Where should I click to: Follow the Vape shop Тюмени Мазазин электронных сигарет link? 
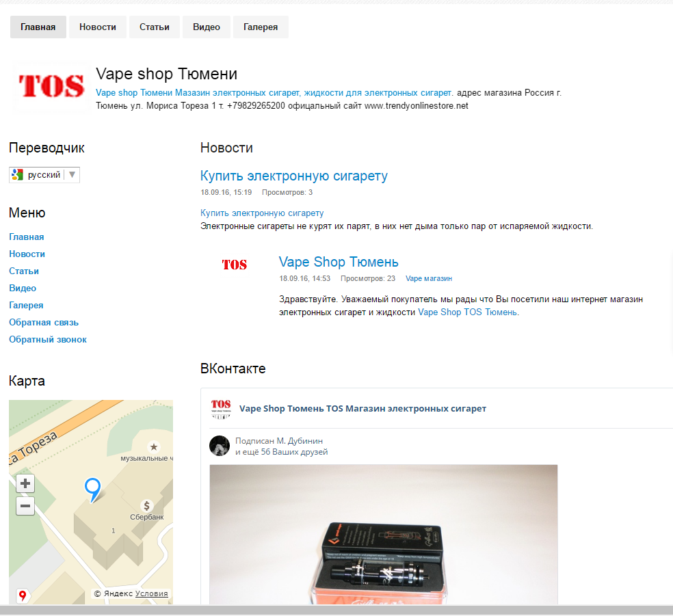point(274,93)
